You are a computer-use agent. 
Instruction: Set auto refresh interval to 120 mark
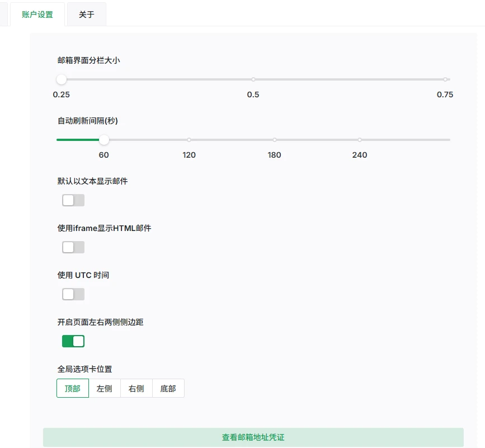189,140
